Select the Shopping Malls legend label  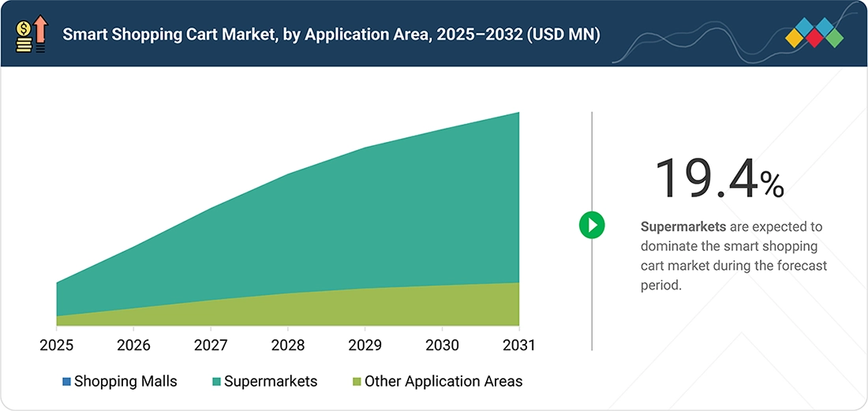[x=125, y=381]
